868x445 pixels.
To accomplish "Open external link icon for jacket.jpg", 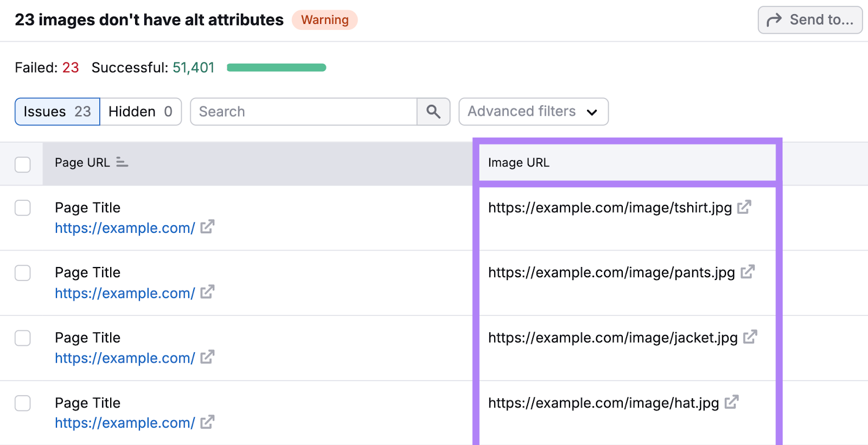I will coord(750,337).
